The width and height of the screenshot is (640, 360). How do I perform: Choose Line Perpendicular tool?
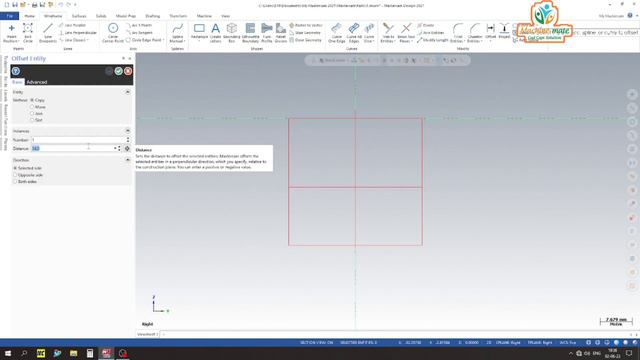coord(78,33)
